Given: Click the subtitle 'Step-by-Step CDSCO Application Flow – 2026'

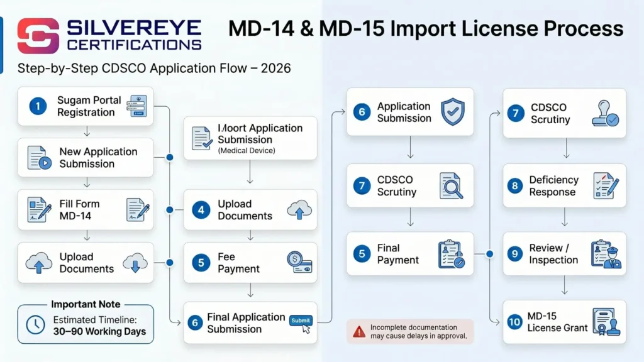Looking at the screenshot, I should 154,68.
